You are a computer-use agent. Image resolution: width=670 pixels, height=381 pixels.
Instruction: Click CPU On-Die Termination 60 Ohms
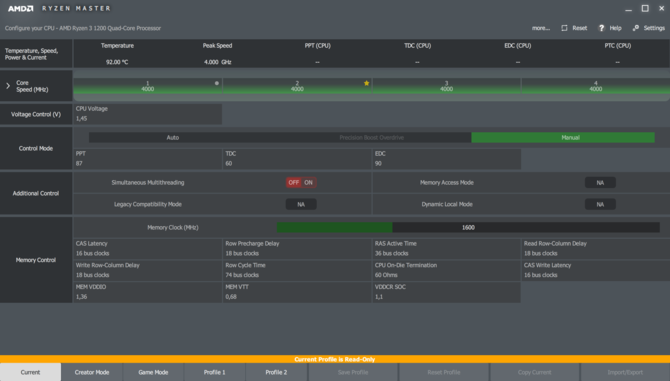click(x=447, y=270)
